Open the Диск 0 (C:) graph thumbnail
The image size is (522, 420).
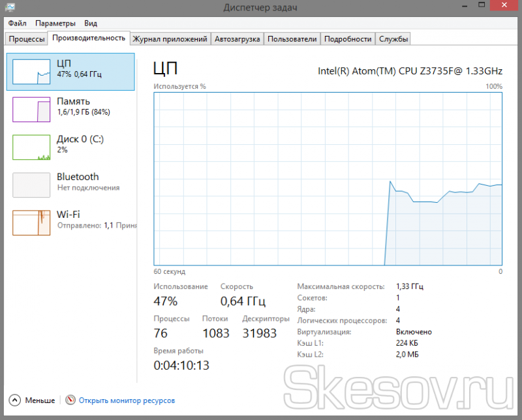[31, 147]
